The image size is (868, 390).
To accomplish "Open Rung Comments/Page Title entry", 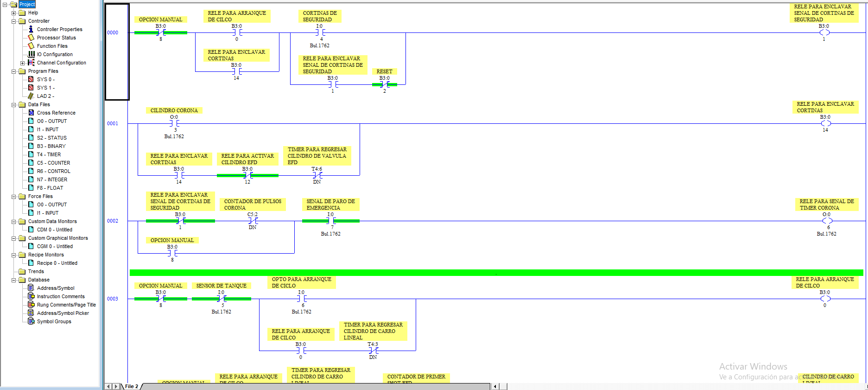I will click(x=66, y=305).
